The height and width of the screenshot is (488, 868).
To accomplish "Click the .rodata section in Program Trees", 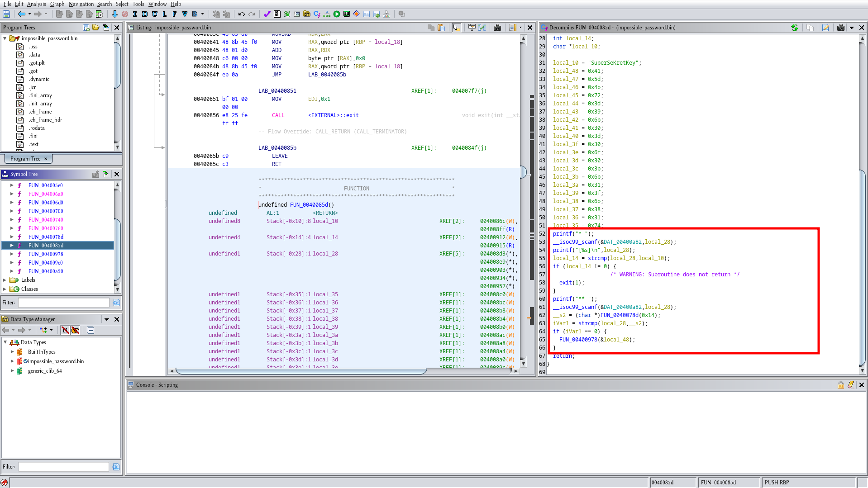I will (37, 128).
